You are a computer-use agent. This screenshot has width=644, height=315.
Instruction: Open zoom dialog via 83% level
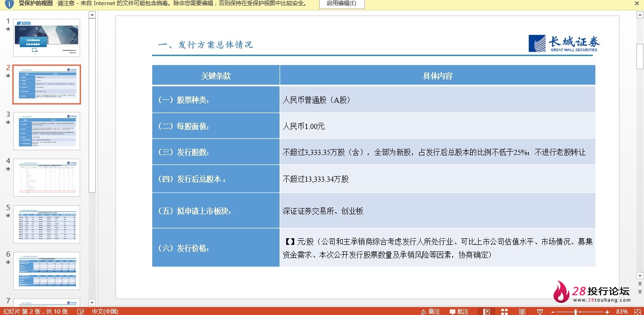coord(622,311)
